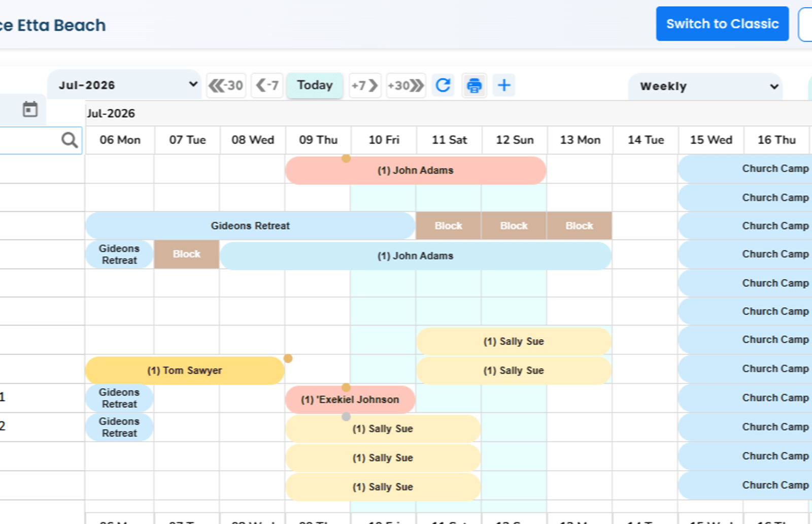Image resolution: width=812 pixels, height=524 pixels.
Task: Click the Today button
Action: point(315,85)
